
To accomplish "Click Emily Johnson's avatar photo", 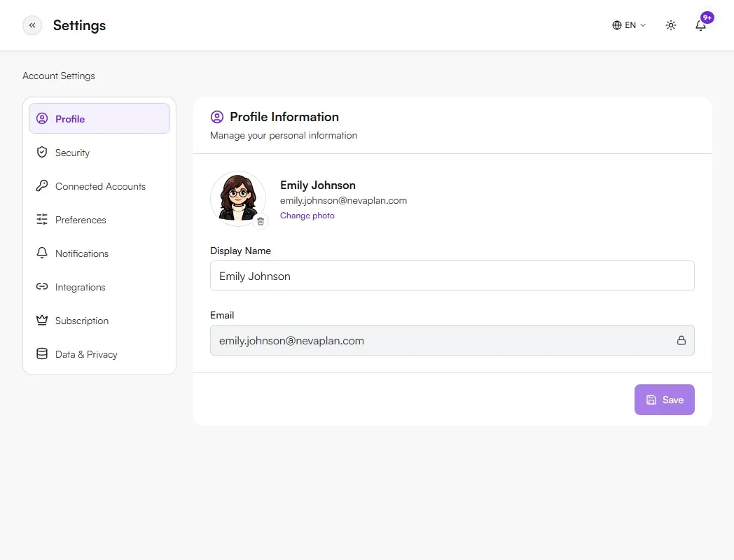I will point(238,199).
